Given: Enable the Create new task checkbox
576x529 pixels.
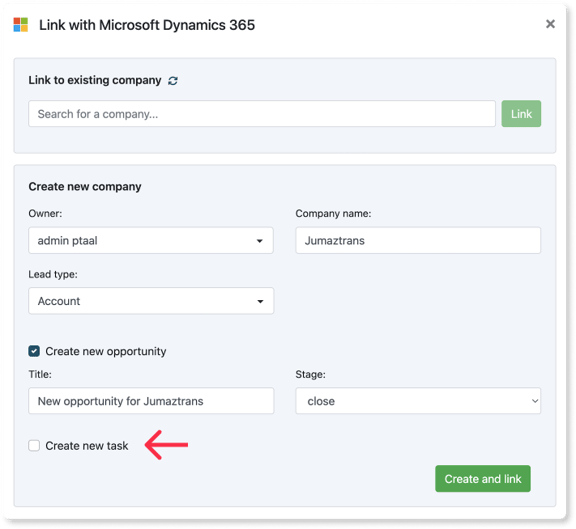Looking at the screenshot, I should 34,446.
